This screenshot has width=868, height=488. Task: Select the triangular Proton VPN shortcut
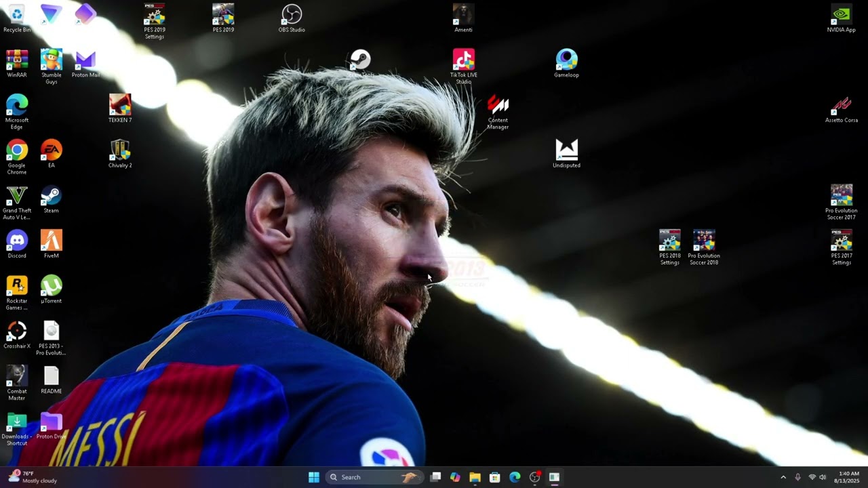point(51,14)
